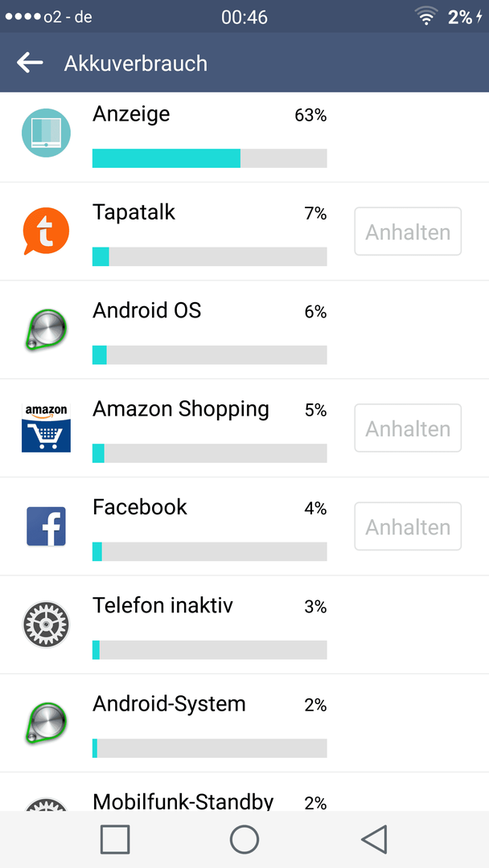Stop Tapatalk with Anhalten button
The height and width of the screenshot is (868, 489).
pos(408,231)
